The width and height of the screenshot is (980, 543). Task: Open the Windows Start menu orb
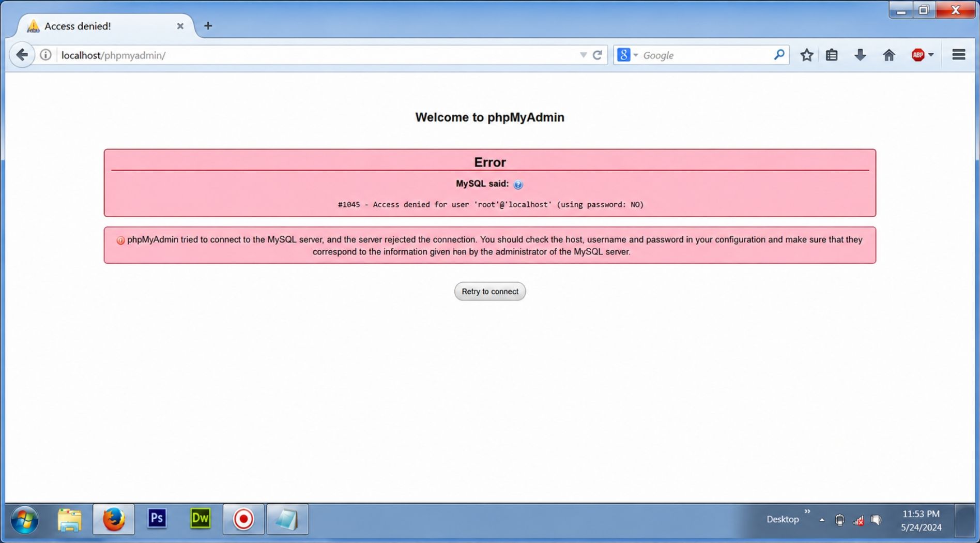(24, 520)
